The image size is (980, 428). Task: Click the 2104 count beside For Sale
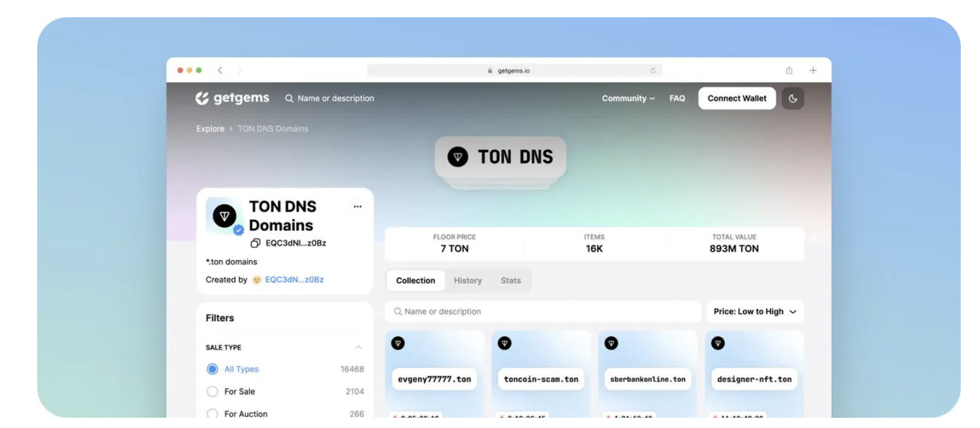coord(355,391)
